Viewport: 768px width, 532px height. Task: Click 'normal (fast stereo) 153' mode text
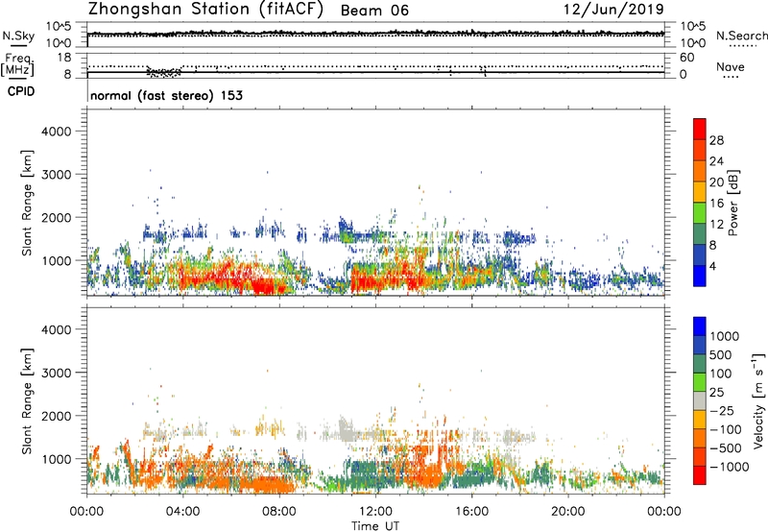click(x=166, y=95)
